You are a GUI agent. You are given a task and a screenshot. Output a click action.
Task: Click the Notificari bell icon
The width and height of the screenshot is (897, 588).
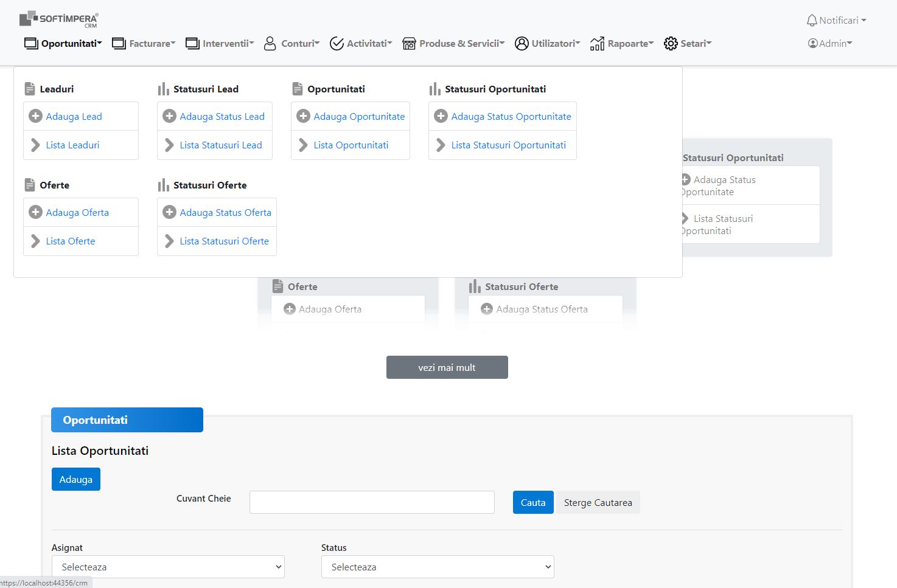click(x=812, y=20)
